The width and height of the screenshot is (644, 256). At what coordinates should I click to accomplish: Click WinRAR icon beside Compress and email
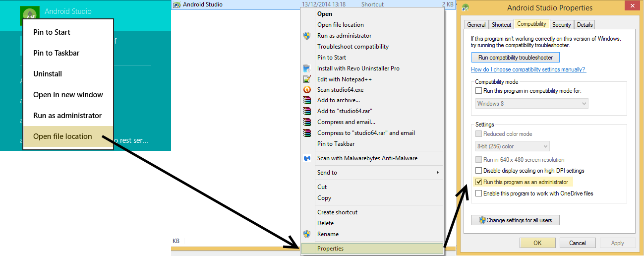(x=307, y=123)
